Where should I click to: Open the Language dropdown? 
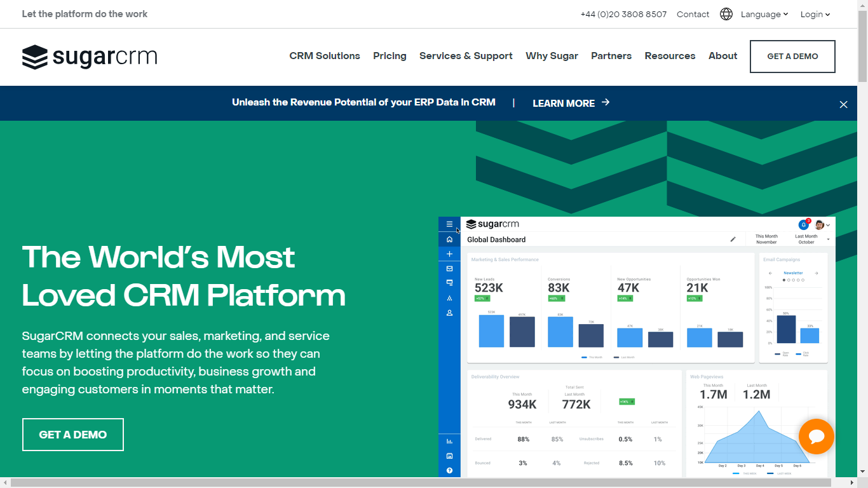coord(764,14)
